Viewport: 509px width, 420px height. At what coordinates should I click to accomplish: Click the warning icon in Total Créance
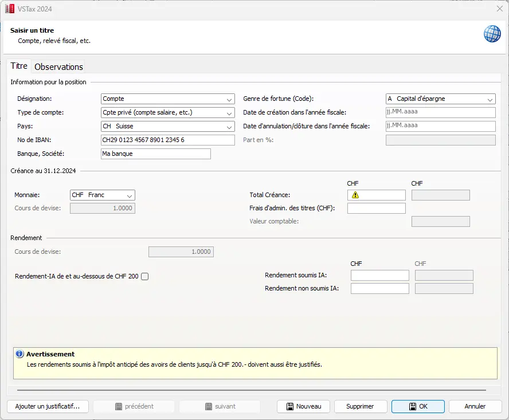tap(355, 195)
